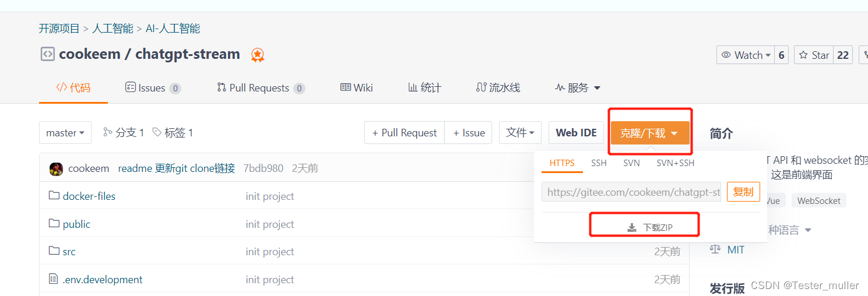
Task: Select the SVN+SSH clone tab
Action: [676, 163]
